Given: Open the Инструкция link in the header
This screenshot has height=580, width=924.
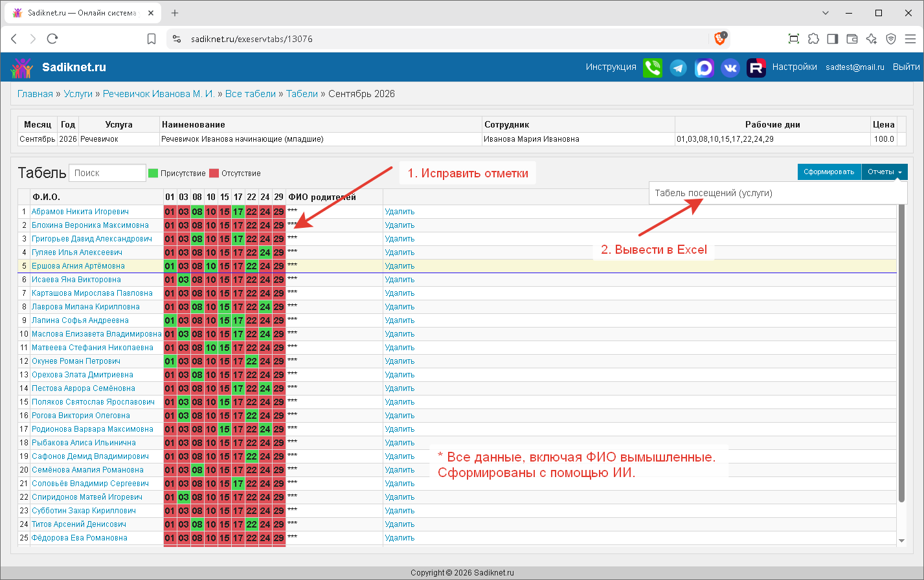Looking at the screenshot, I should click(x=611, y=67).
